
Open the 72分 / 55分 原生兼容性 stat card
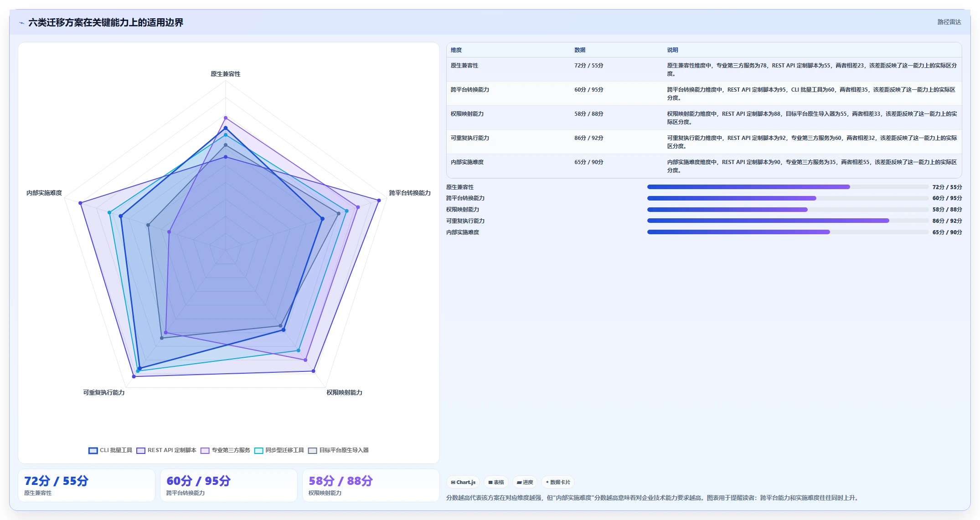point(87,485)
